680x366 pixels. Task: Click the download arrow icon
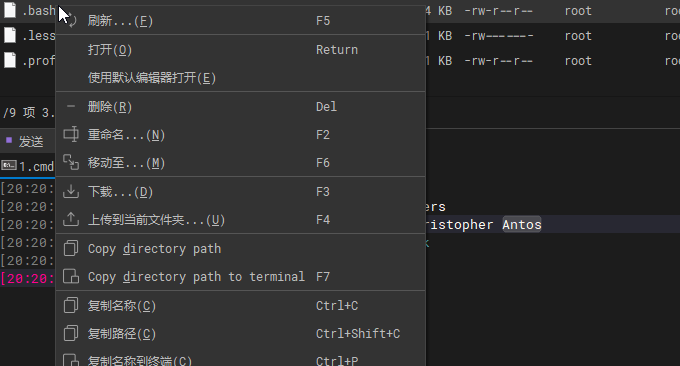coord(71,191)
